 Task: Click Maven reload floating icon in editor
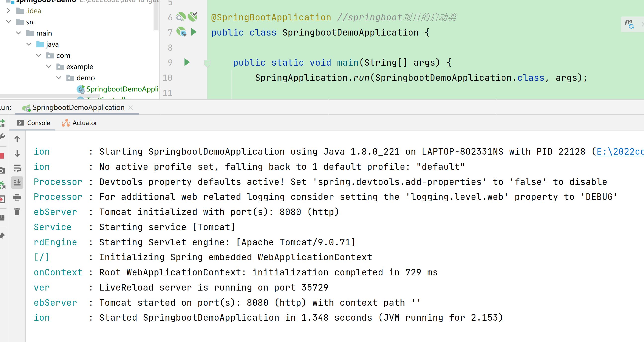629,24
